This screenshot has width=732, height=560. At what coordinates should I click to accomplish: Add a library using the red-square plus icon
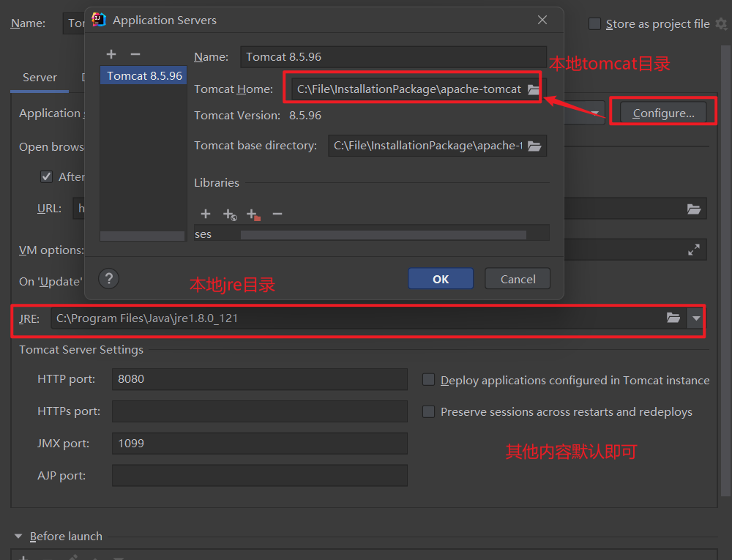click(x=253, y=214)
